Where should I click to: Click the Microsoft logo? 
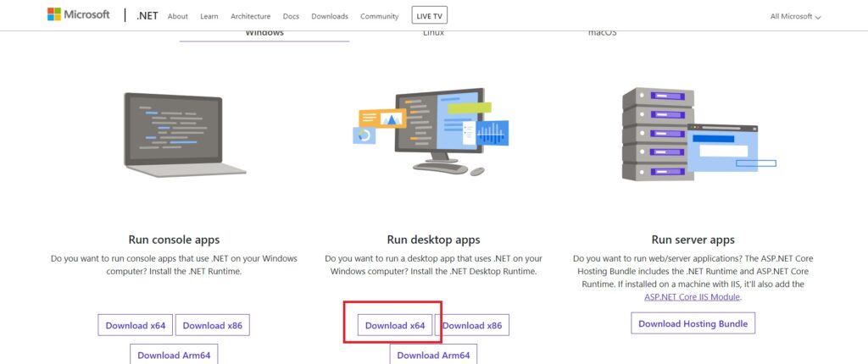79,15
